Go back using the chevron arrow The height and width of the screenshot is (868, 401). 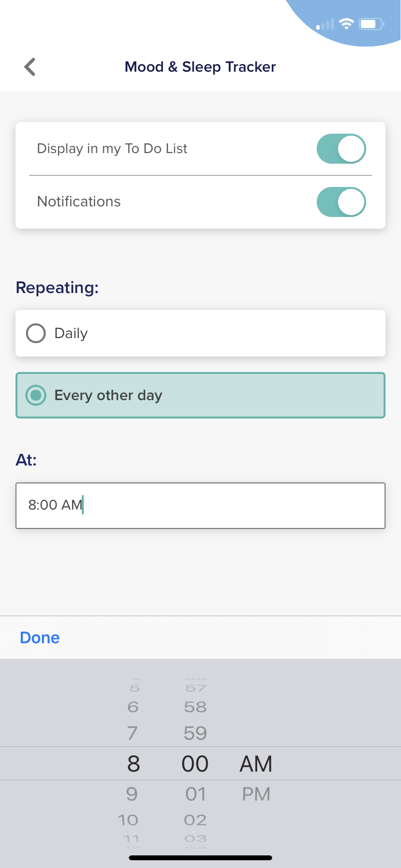coord(30,67)
